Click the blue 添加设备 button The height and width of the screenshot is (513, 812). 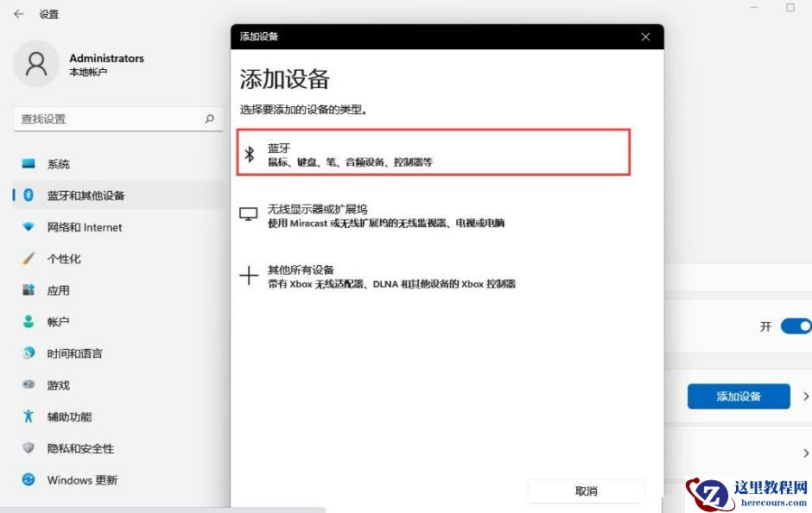(739, 396)
